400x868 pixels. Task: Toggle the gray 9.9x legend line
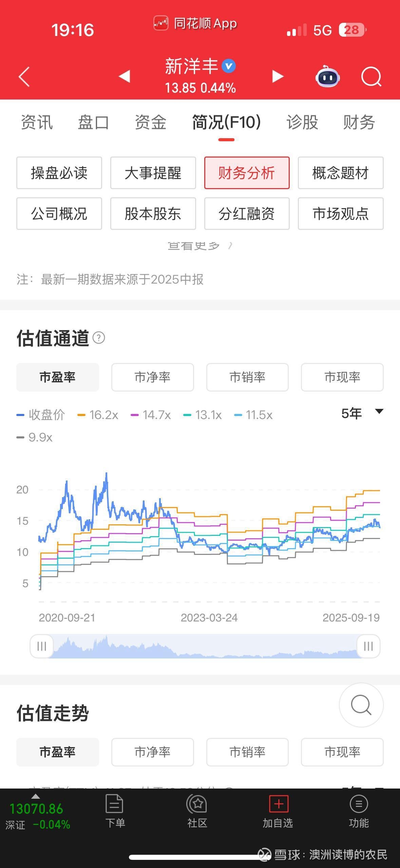(35, 437)
